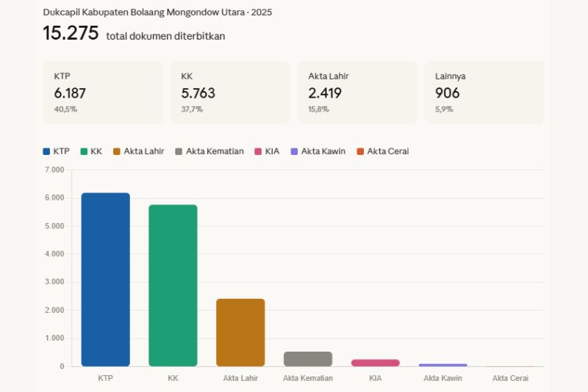Click the blue KTP legend color swatch
Image resolution: width=588 pixels, height=392 pixels.
point(46,151)
